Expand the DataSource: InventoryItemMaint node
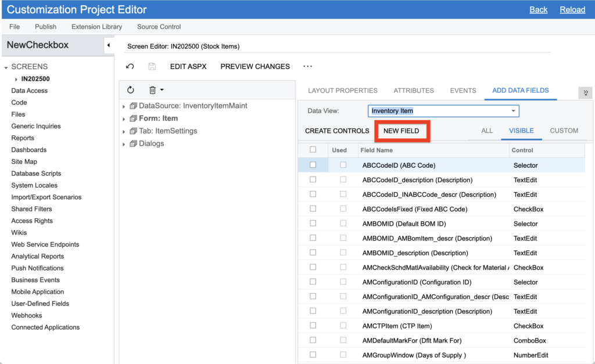The height and width of the screenshot is (364, 595). coord(124,106)
